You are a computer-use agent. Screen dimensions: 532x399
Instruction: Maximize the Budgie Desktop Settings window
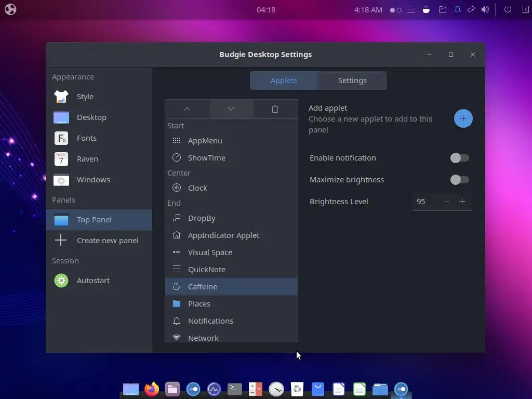coord(451,55)
